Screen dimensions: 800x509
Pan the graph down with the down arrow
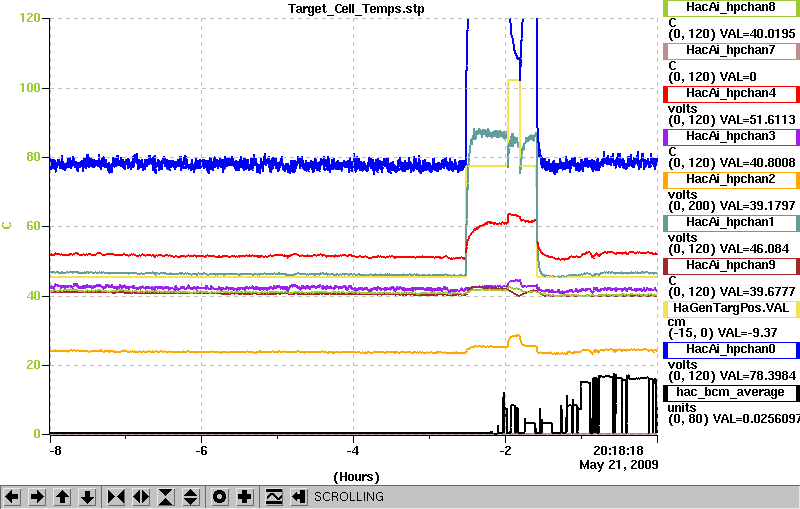point(87,496)
